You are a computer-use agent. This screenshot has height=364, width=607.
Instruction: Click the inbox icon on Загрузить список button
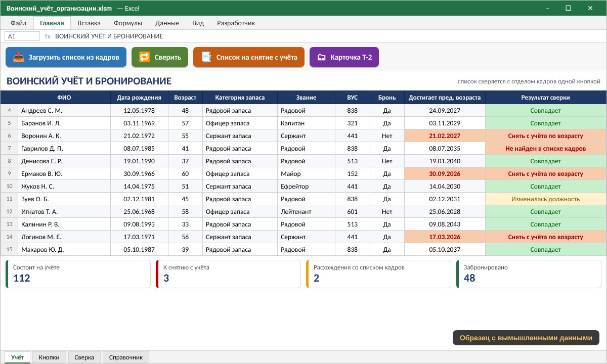coord(18,57)
